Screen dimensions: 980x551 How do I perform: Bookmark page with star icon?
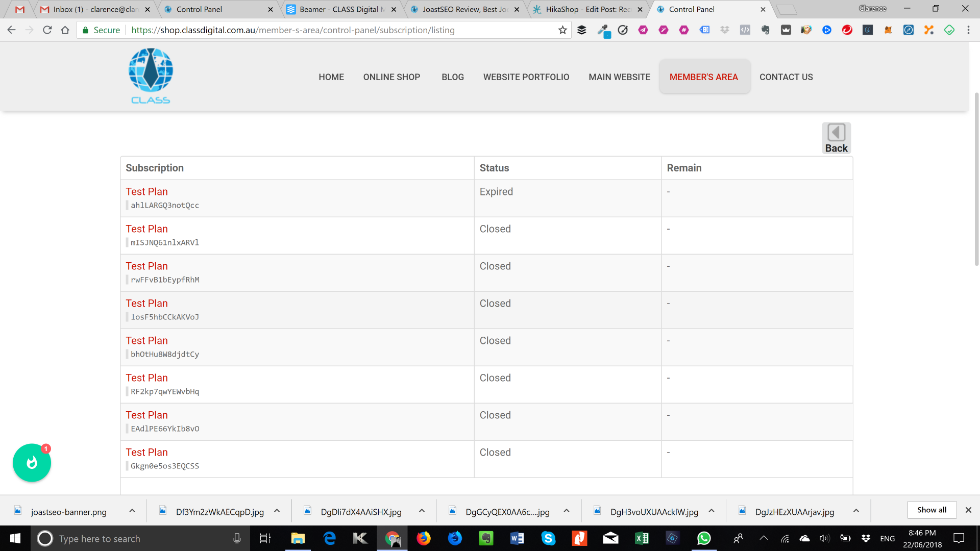point(562,30)
